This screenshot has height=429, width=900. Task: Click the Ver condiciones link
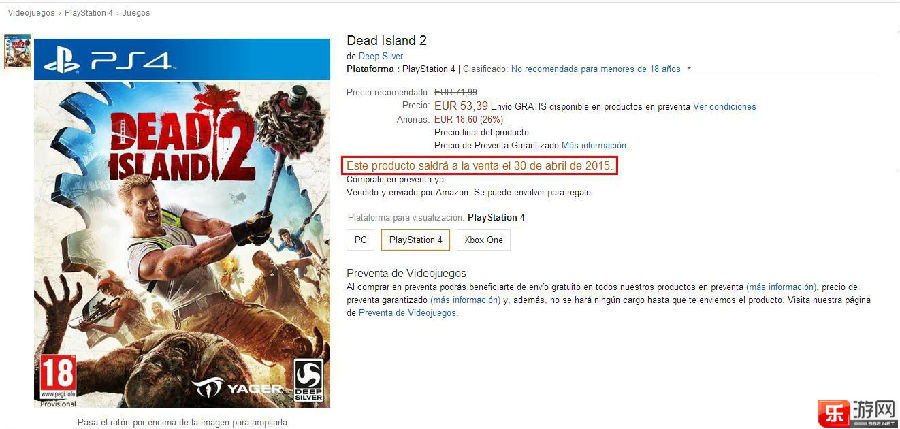click(x=724, y=107)
